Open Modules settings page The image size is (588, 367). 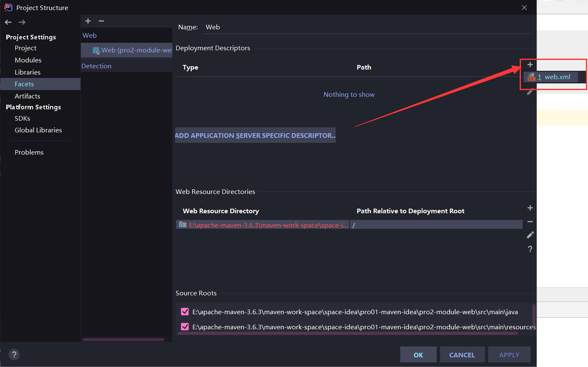coord(28,60)
